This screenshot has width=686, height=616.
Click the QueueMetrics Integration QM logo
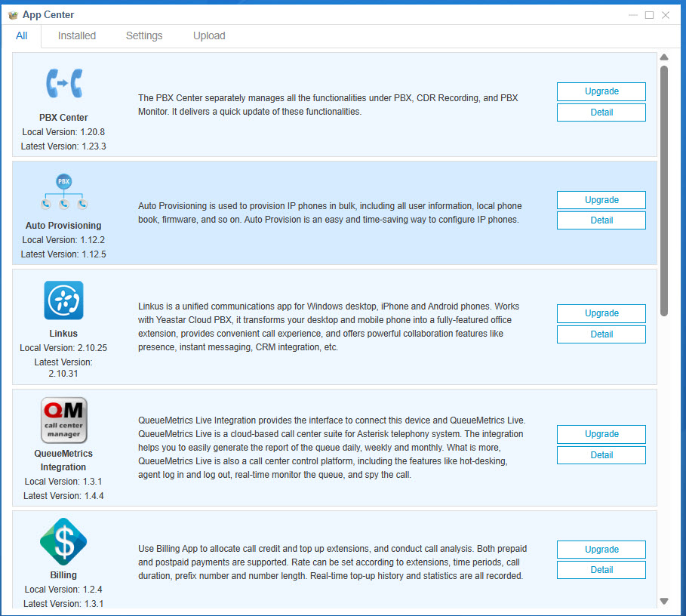coord(63,420)
